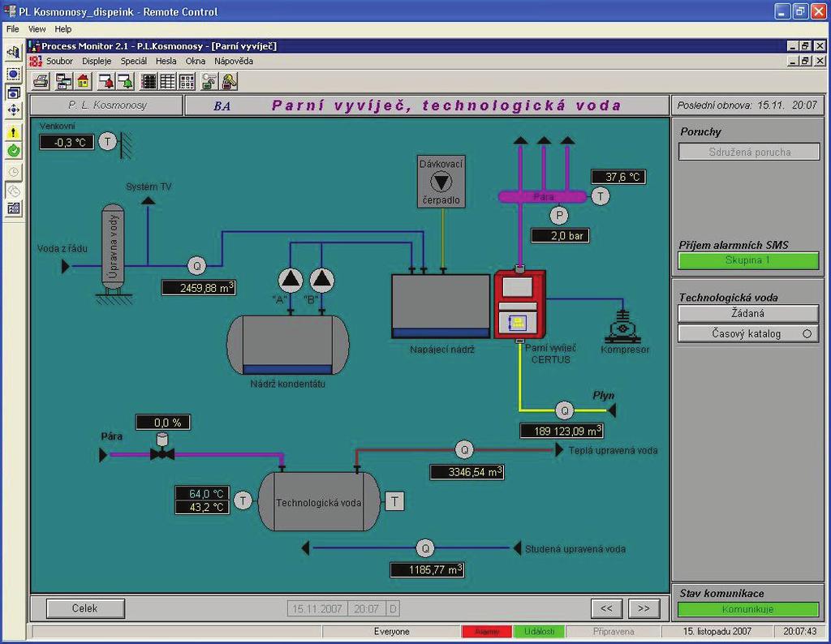Click the green padlock login icon
This screenshot has height=644, width=831.
tap(209, 82)
